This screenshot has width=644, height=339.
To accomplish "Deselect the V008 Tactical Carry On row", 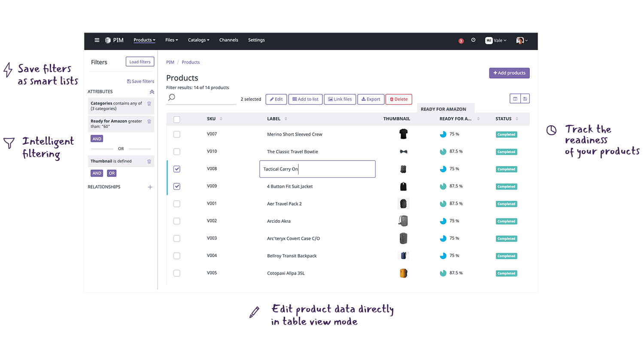I will (x=176, y=169).
